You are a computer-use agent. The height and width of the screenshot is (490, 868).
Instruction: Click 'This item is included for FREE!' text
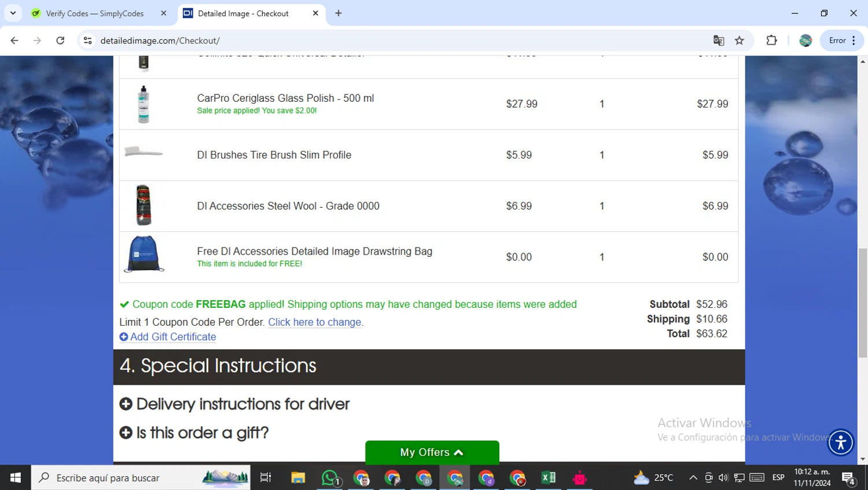(x=249, y=264)
